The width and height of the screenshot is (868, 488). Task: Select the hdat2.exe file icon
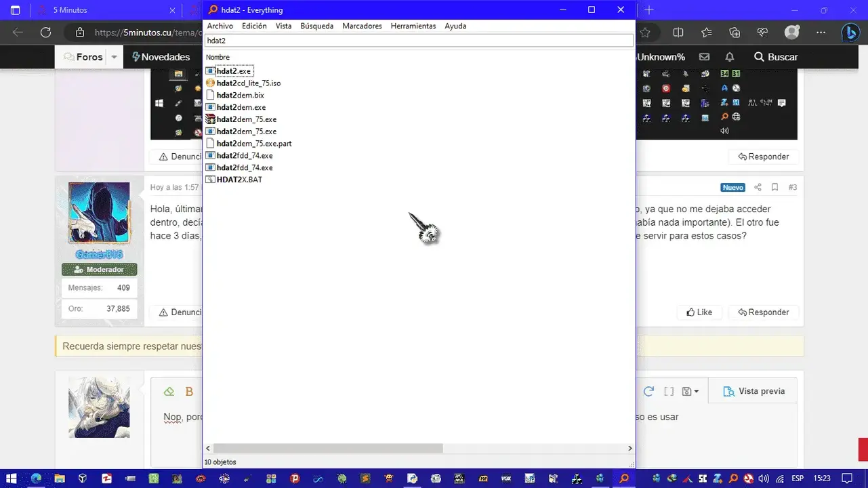pyautogui.click(x=210, y=70)
